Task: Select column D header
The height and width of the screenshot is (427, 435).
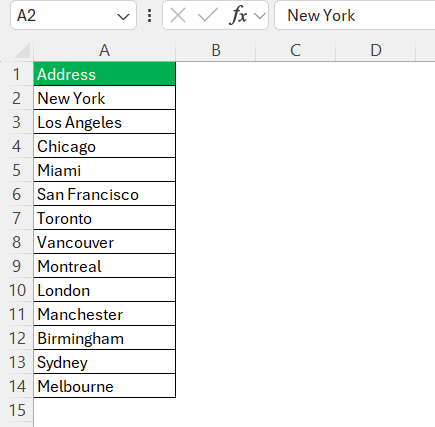Action: 376,50
